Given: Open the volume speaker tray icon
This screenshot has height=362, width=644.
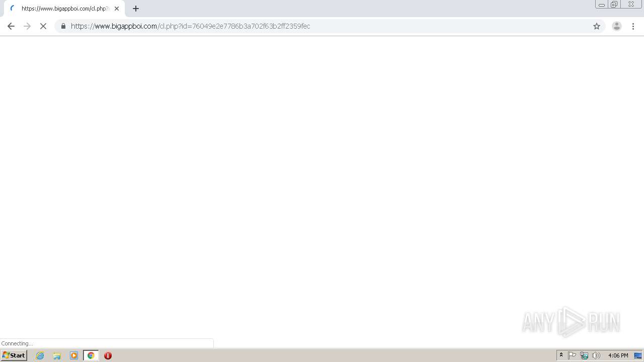Looking at the screenshot, I should tap(596, 355).
